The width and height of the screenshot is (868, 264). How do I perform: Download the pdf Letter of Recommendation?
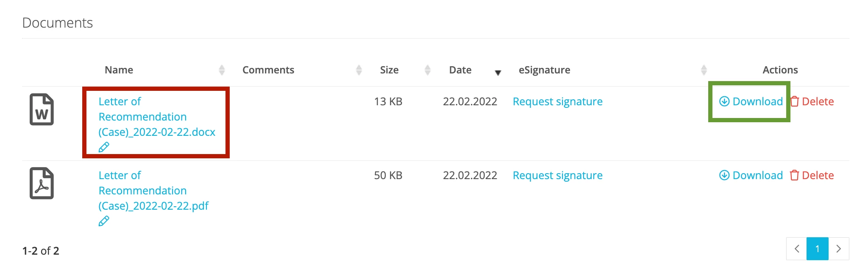[x=751, y=175]
